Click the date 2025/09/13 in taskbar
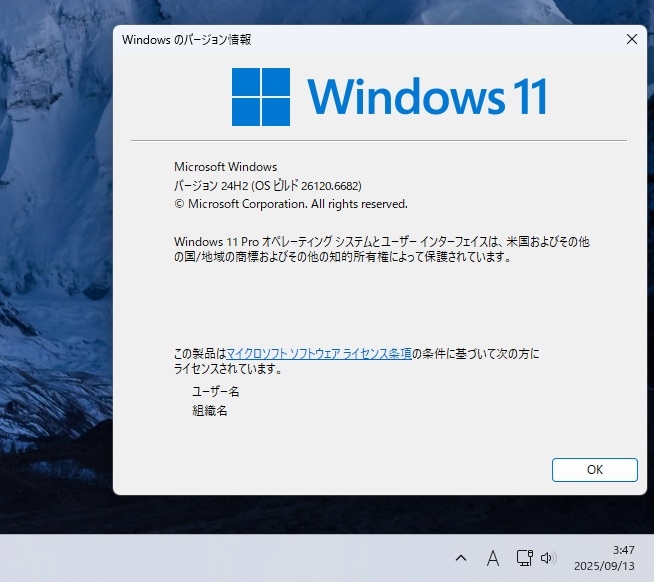Image resolution: width=654 pixels, height=582 pixels. (x=604, y=566)
